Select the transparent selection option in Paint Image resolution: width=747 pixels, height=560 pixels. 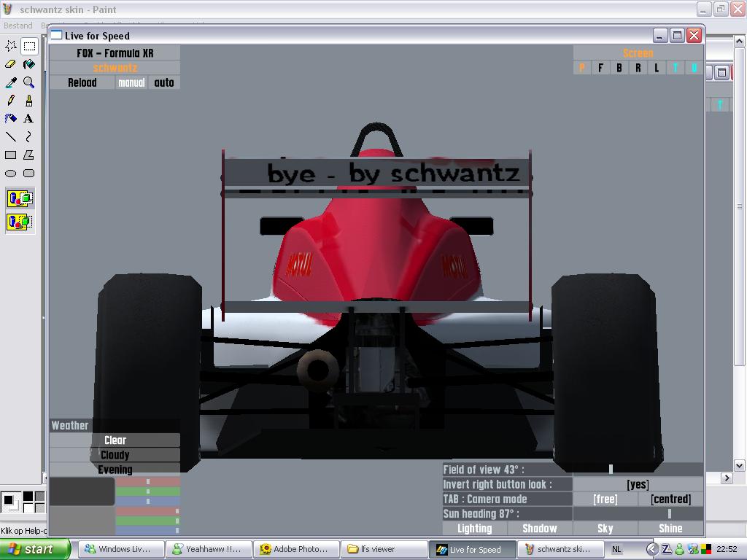point(20,222)
